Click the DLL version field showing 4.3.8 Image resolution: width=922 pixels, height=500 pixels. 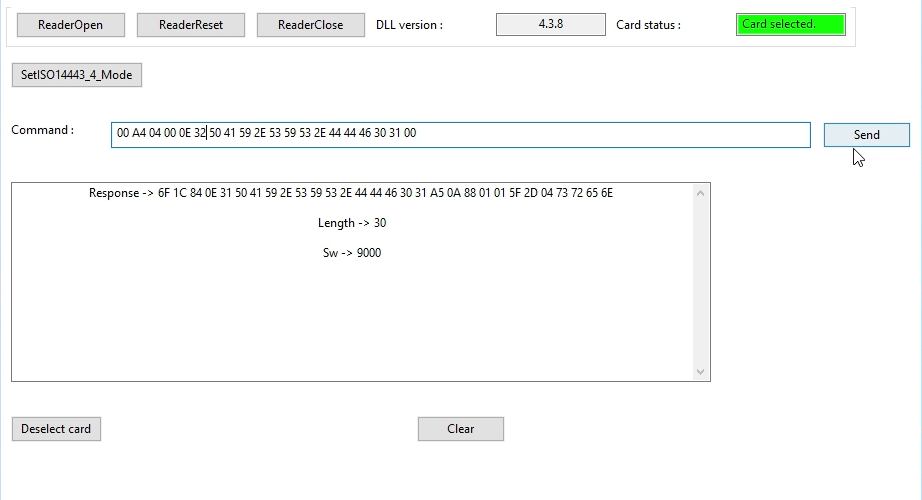[x=550, y=24]
